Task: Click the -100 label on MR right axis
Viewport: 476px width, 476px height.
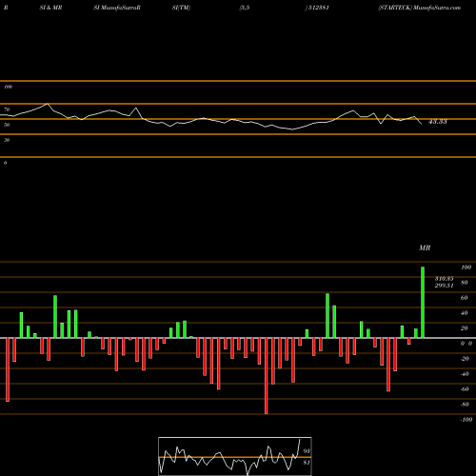Action: pos(466,420)
